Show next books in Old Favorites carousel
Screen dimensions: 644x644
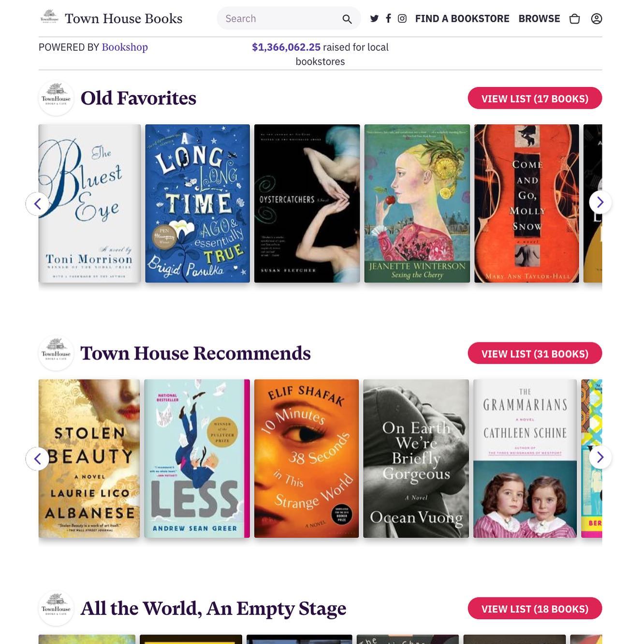click(x=600, y=203)
